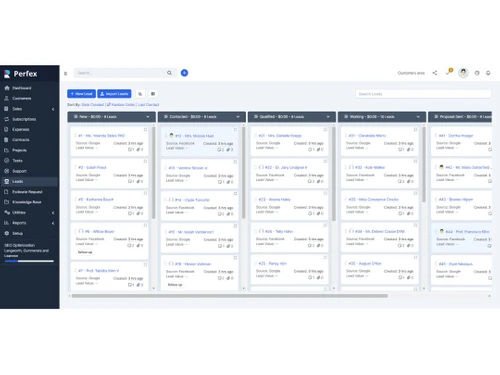Click the New Lead button

coord(81,94)
